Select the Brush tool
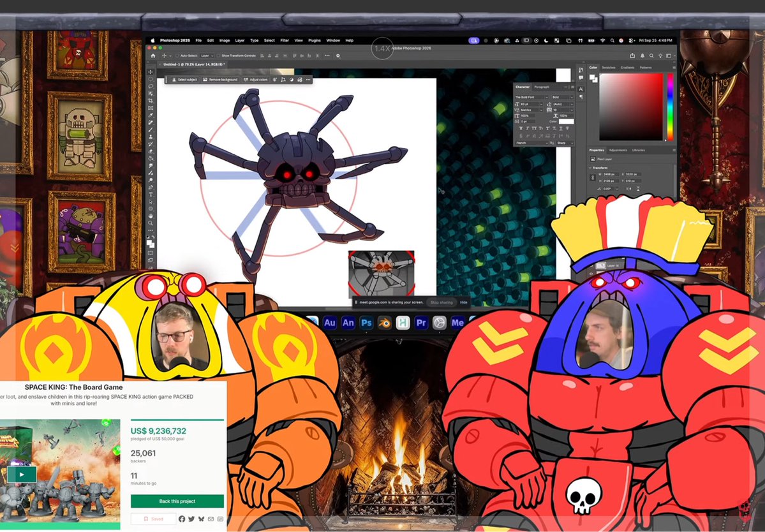 151,129
